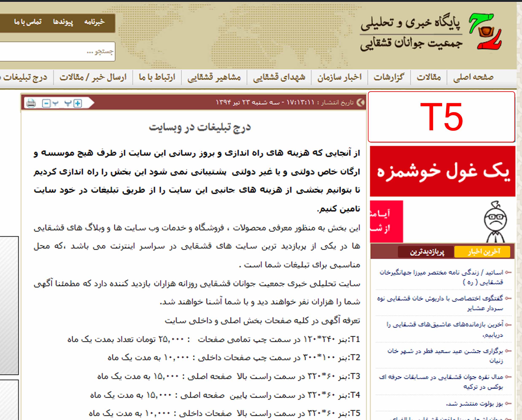This screenshot has height=420, width=522.
Task: Open اخبار سازمان menu item
Action: coord(339,77)
